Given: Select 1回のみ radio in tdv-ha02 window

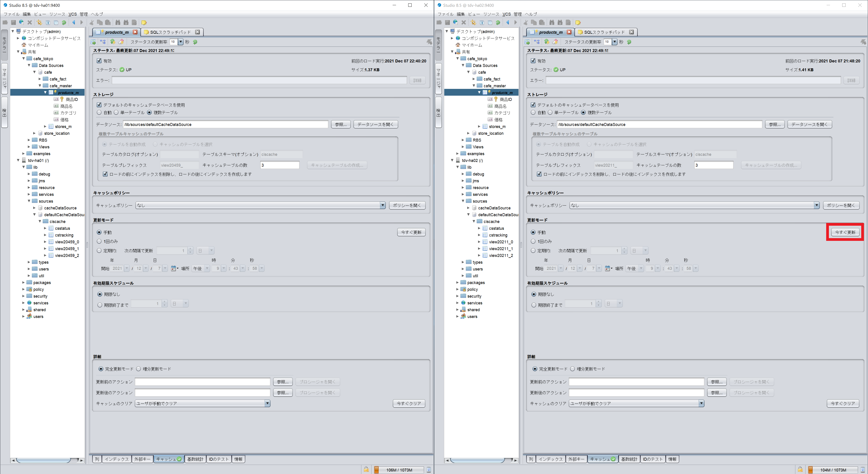Looking at the screenshot, I should [x=533, y=241].
